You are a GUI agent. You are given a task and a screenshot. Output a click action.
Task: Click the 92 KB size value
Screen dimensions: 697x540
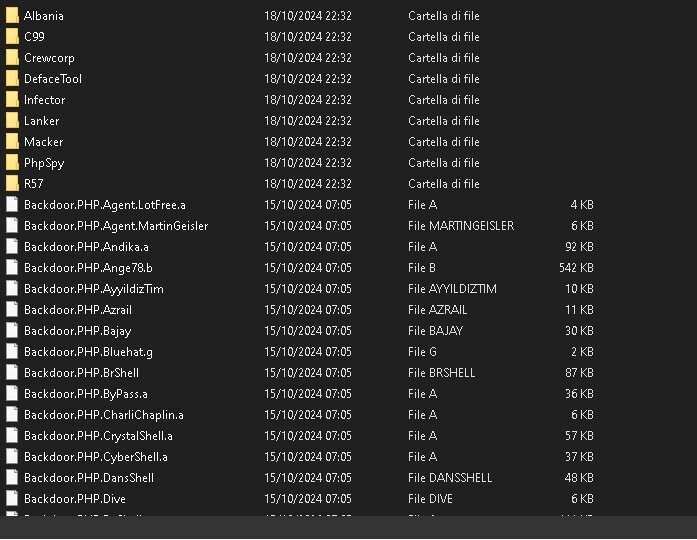[x=579, y=247]
